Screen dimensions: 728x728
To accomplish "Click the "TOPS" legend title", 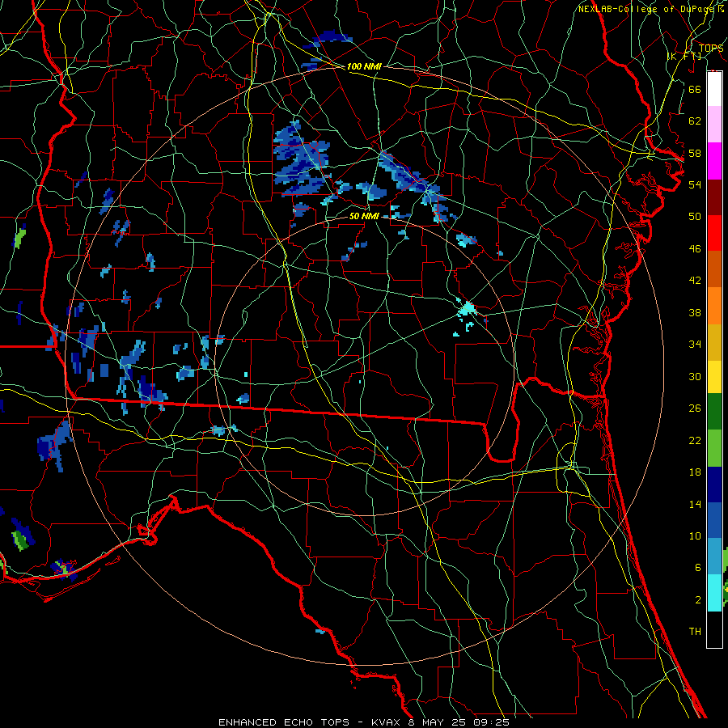I will [711, 48].
